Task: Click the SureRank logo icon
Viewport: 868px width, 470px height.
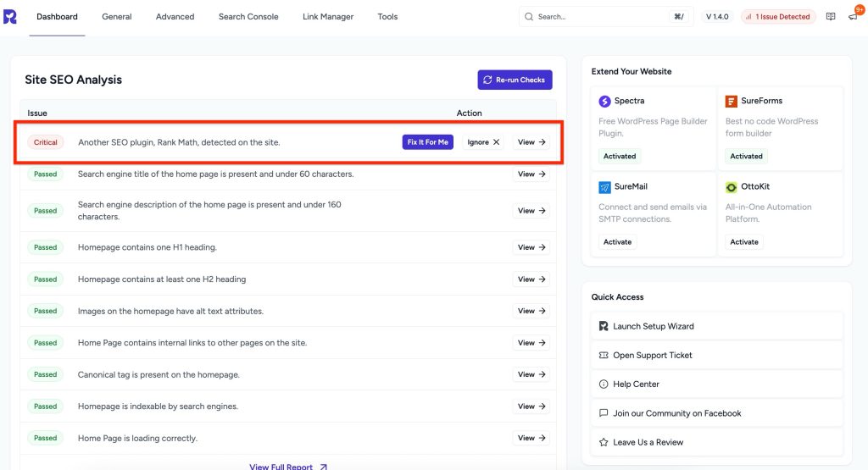Action: tap(10, 17)
